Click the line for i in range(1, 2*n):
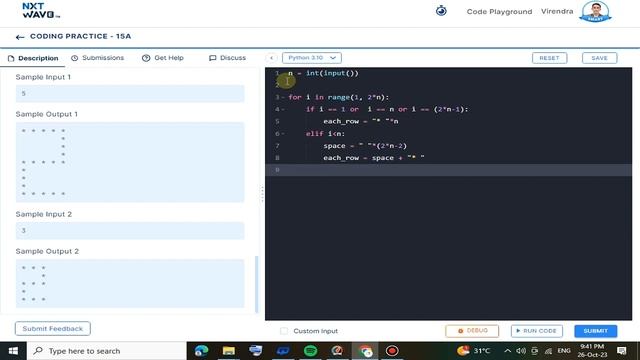Viewport: 640px width, 360px height. click(339, 98)
